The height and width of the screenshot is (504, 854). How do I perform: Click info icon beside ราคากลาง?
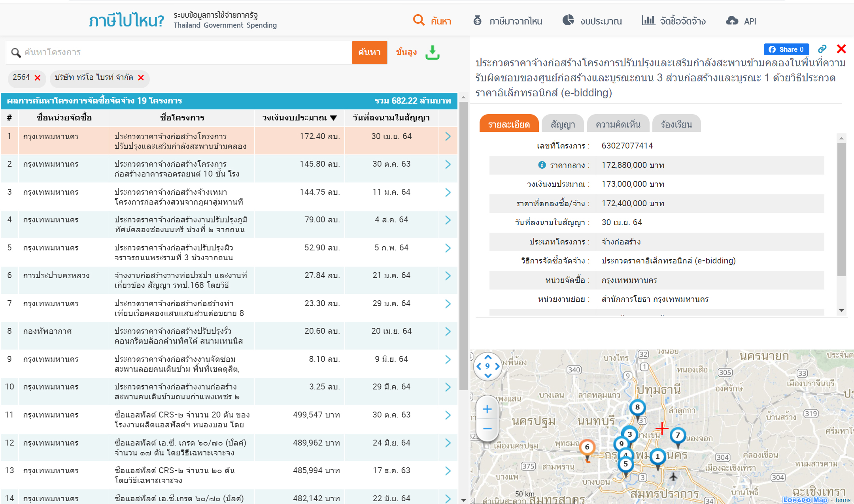pyautogui.click(x=542, y=165)
